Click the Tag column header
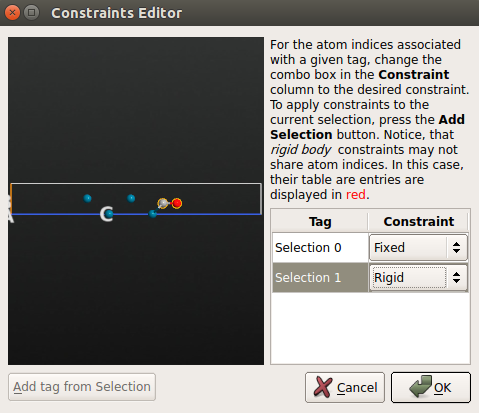Viewport: 479px width, 413px height. [320, 221]
